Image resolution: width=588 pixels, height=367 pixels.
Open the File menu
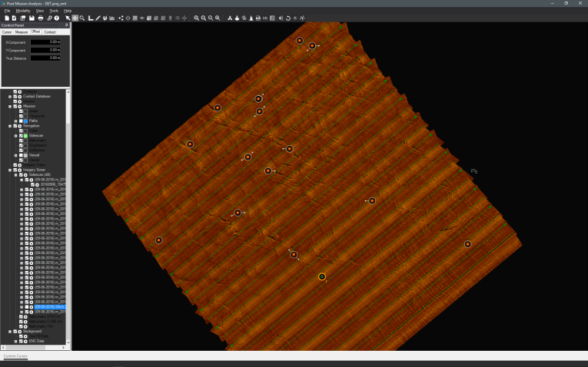pyautogui.click(x=7, y=11)
